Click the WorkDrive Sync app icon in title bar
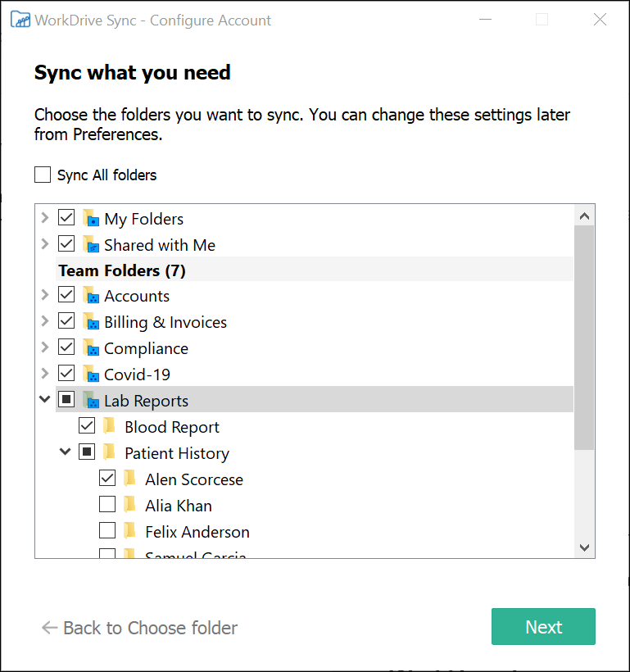Image resolution: width=630 pixels, height=672 pixels. [x=20, y=20]
